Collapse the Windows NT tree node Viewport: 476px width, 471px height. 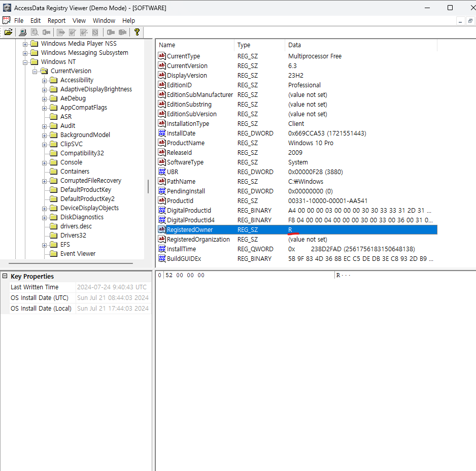coord(25,62)
